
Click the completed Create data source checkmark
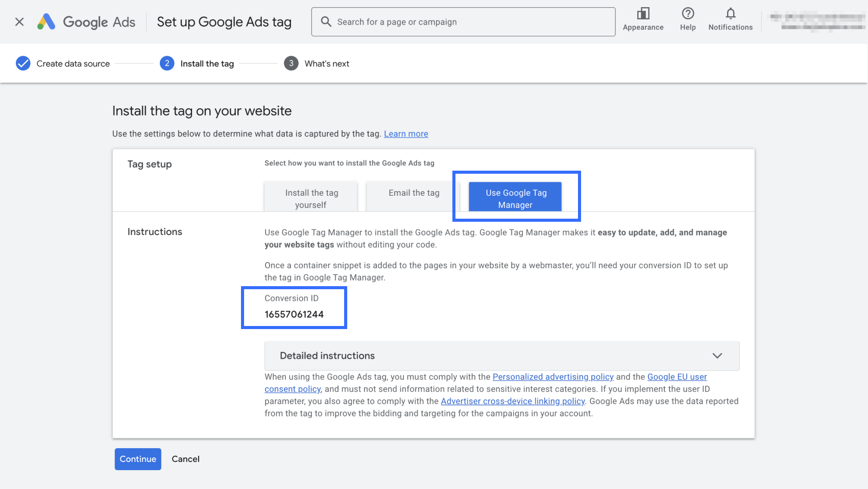[x=23, y=63]
